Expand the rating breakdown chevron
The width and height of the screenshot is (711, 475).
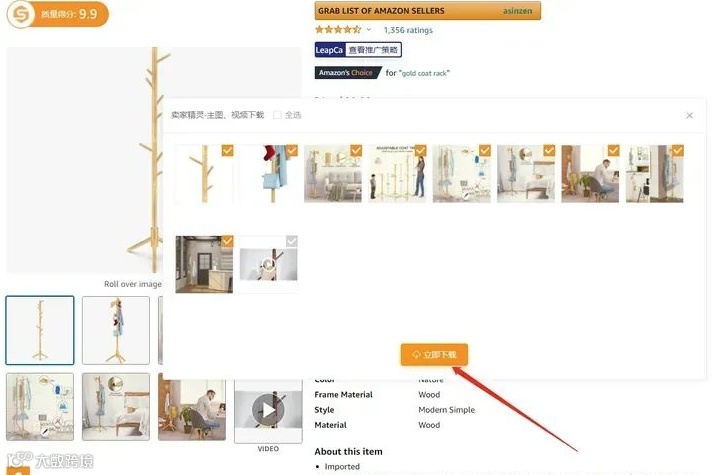click(369, 30)
